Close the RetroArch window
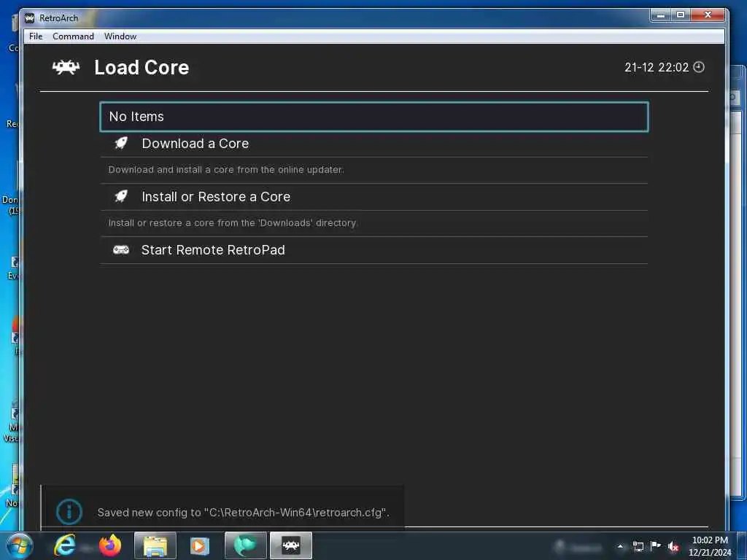The height and width of the screenshot is (560, 747). [x=708, y=15]
